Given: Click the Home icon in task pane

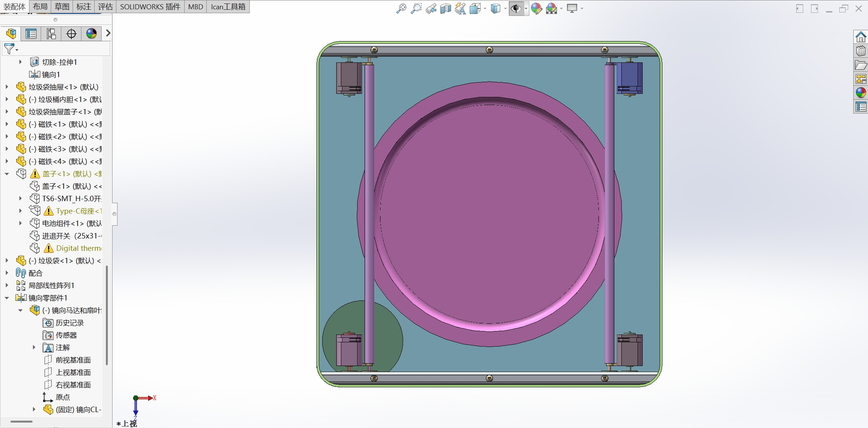Looking at the screenshot, I should 861,37.
